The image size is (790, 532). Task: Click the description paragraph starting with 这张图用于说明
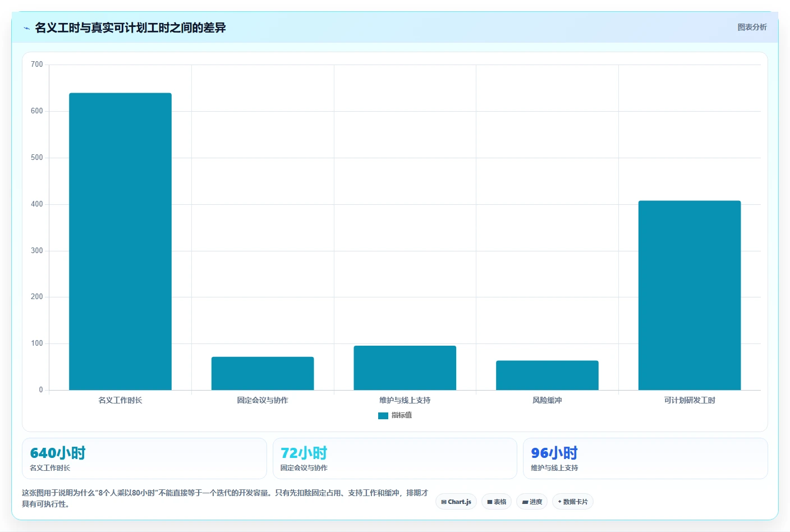(225, 498)
